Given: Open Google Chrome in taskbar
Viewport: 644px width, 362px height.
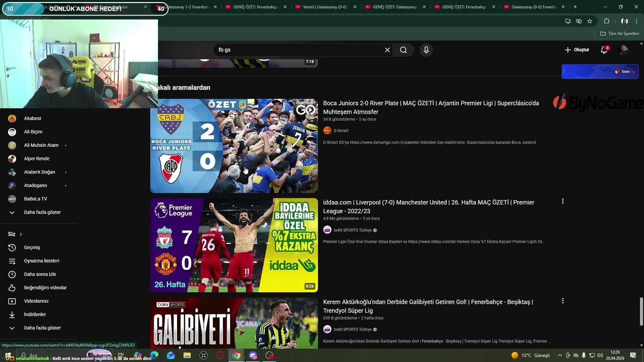Looking at the screenshot, I should [236, 355].
